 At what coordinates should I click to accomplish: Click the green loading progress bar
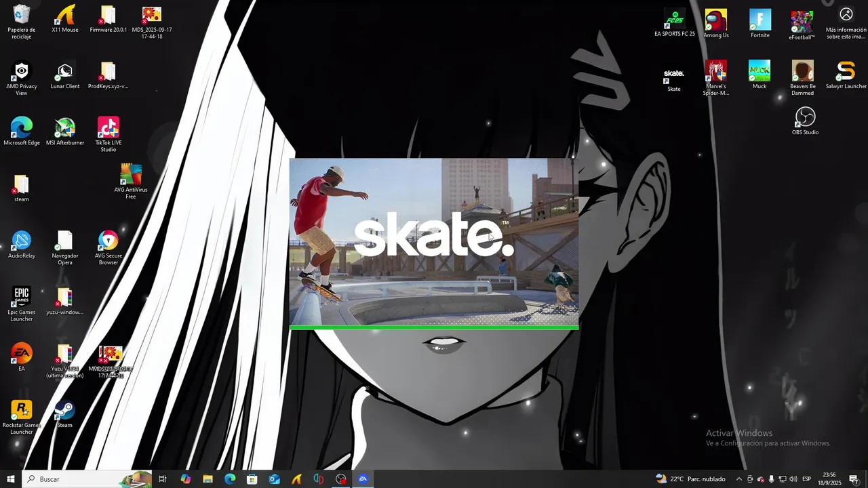(434, 328)
